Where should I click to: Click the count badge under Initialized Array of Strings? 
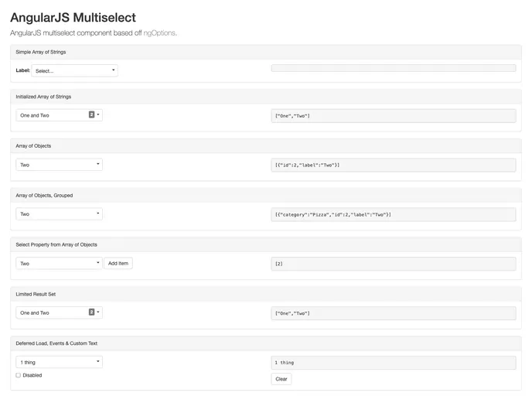click(x=91, y=114)
